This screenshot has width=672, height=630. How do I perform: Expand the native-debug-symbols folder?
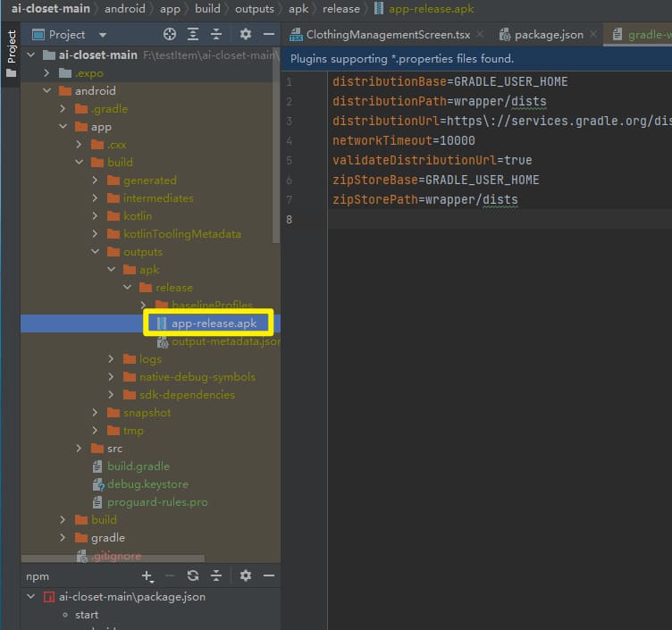tap(111, 377)
